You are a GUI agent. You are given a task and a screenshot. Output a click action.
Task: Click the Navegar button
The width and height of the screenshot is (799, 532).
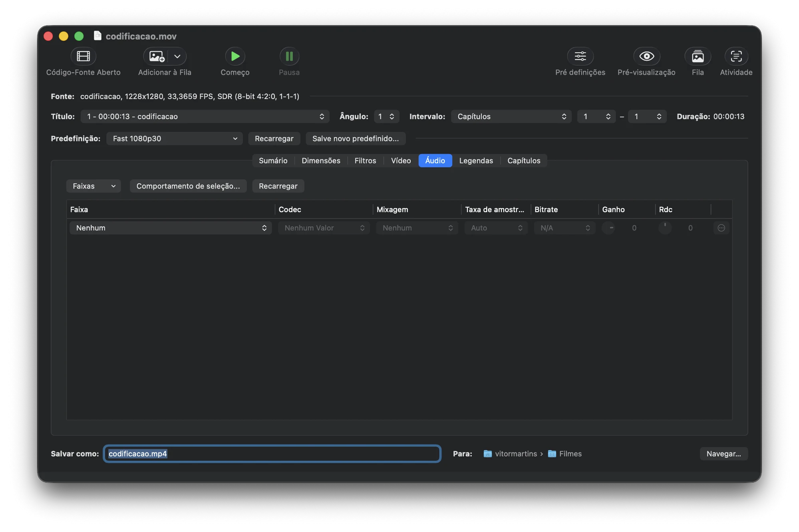point(723,454)
